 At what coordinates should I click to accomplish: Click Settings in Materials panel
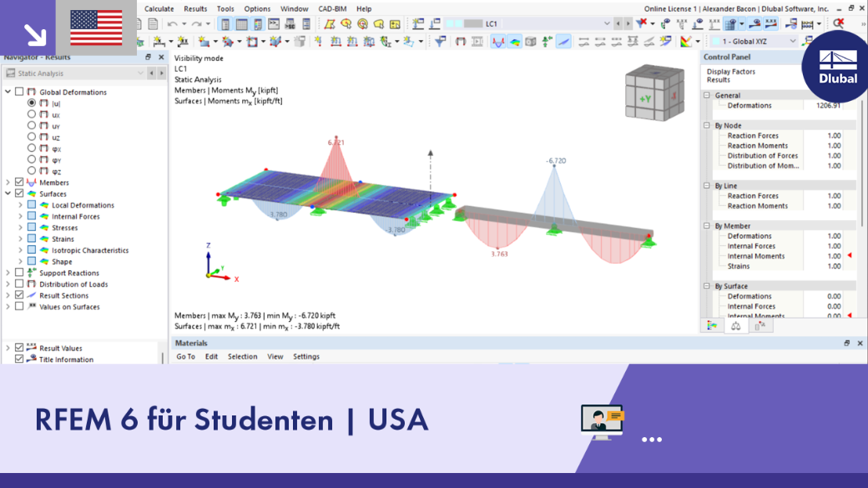pos(306,357)
